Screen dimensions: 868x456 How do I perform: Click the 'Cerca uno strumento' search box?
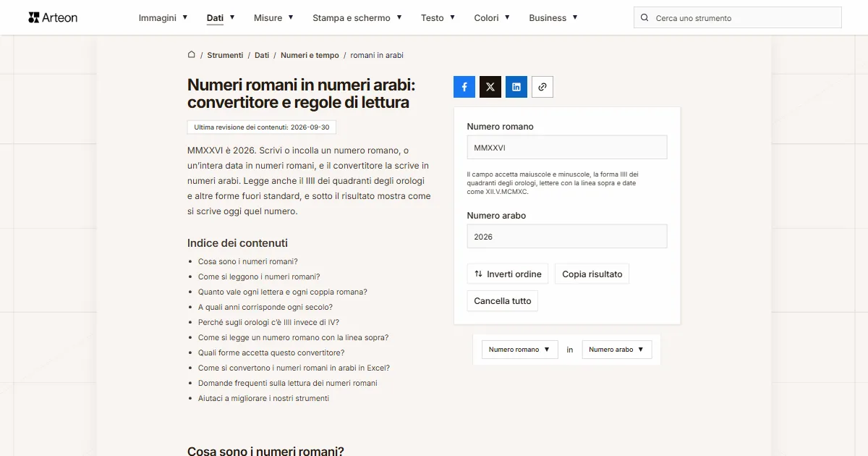[x=738, y=18]
